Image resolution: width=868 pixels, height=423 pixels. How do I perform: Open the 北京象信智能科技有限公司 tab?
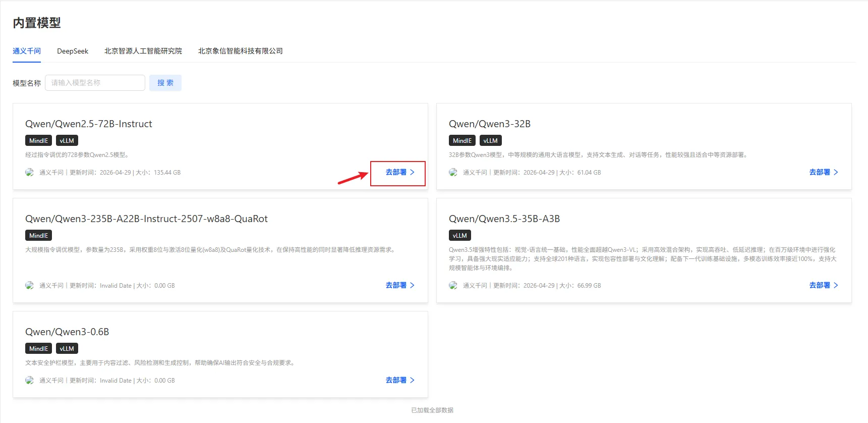241,51
